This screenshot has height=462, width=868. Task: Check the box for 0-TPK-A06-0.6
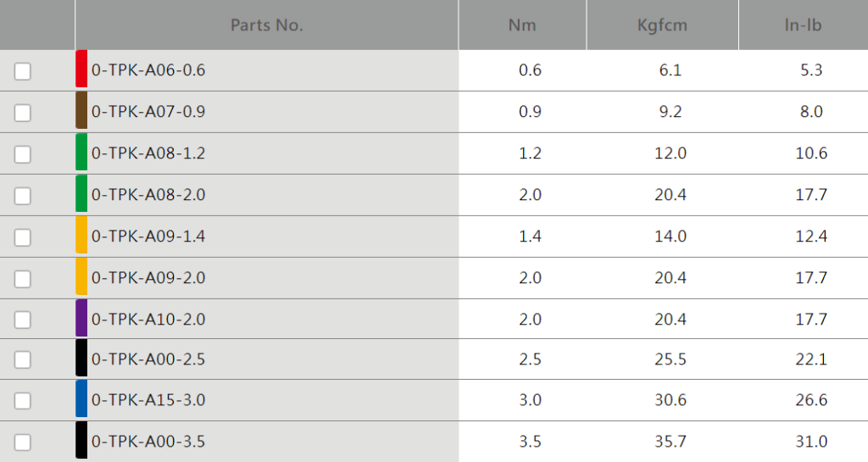23,71
